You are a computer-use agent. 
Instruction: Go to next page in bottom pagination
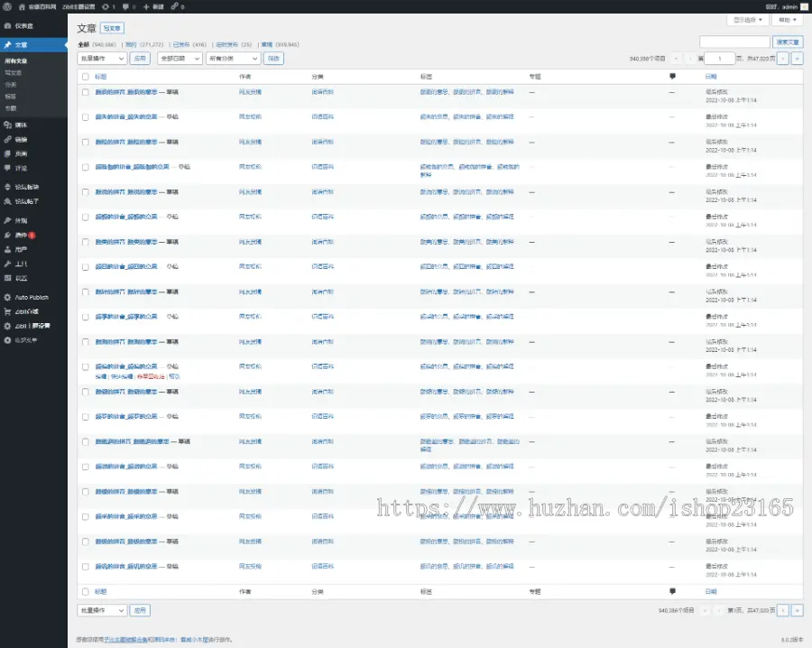click(783, 610)
